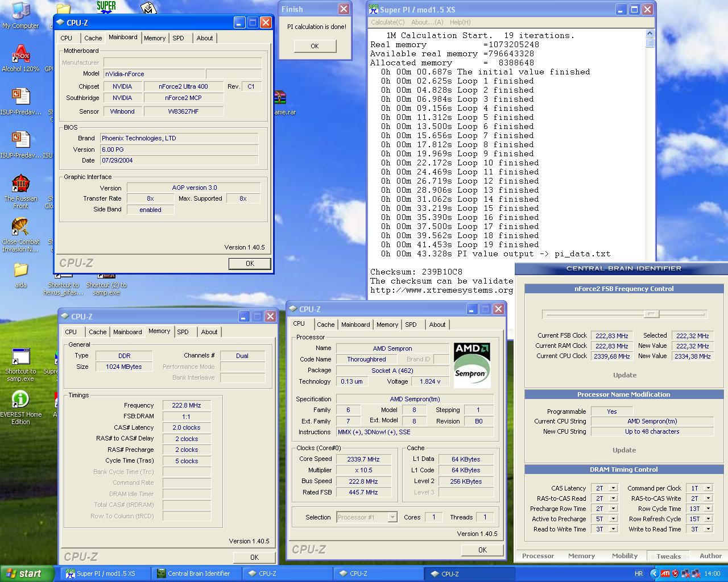Viewport: 728px width, 582px height.
Task: Select EVEREST Home Edition desktop icon
Action: (x=20, y=408)
